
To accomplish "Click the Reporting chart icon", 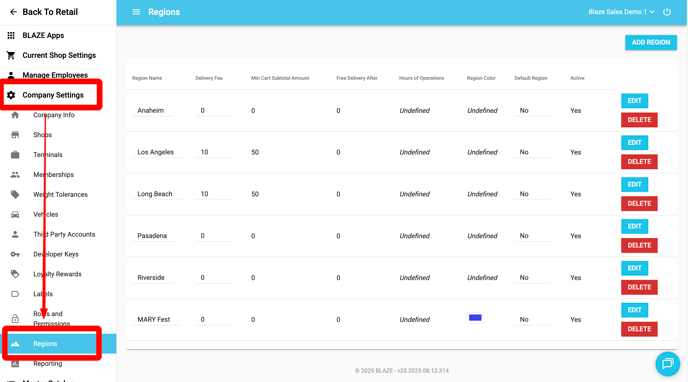I will click(x=15, y=364).
